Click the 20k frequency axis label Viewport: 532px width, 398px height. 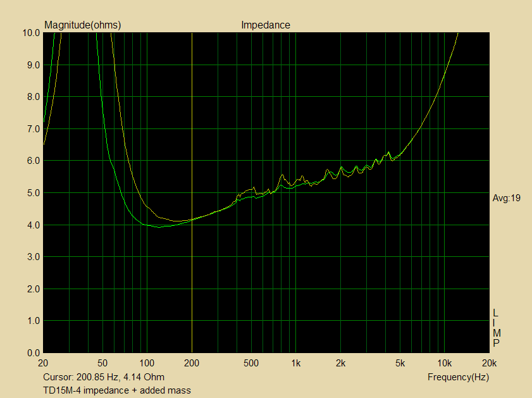(489, 363)
